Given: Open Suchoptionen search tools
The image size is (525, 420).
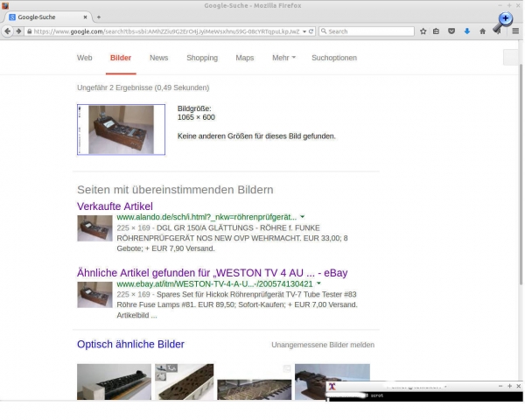Looking at the screenshot, I should [334, 58].
